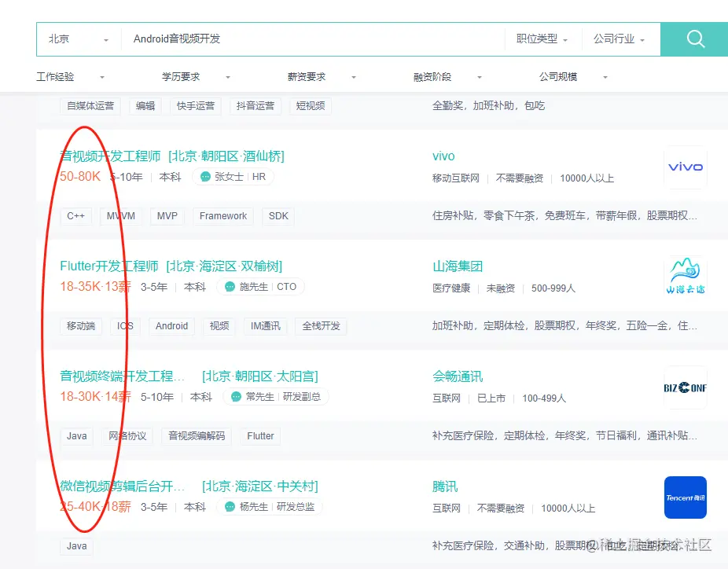Click the 50-80K salary text
Image resolution: width=728 pixels, height=569 pixels.
(x=80, y=176)
